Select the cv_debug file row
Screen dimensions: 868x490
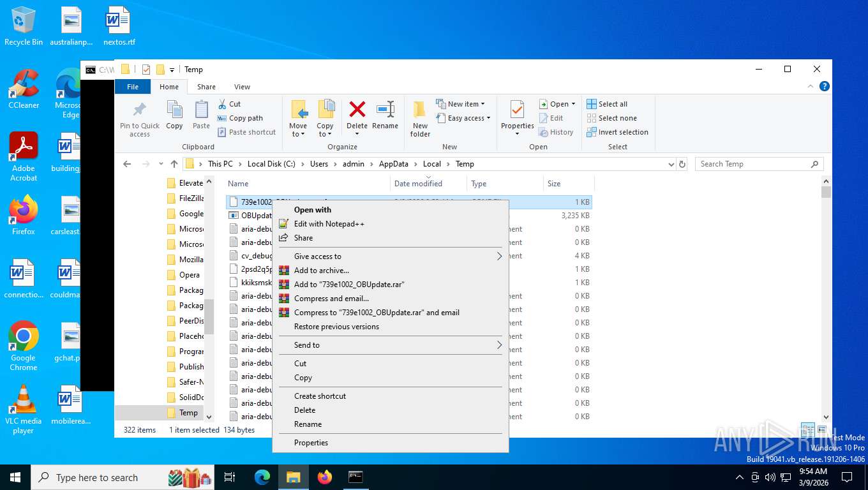[410, 256]
